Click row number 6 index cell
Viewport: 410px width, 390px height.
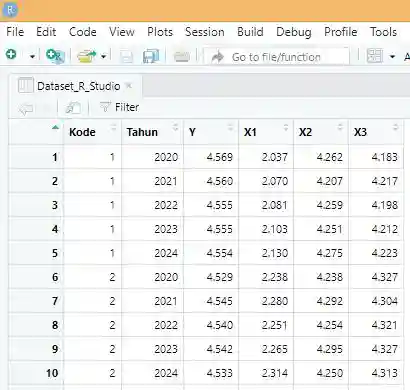36,277
